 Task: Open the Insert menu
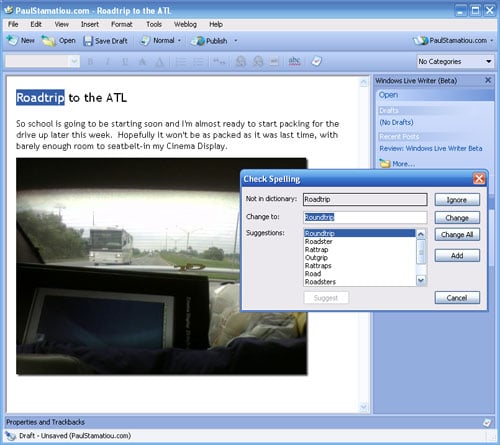[x=90, y=24]
